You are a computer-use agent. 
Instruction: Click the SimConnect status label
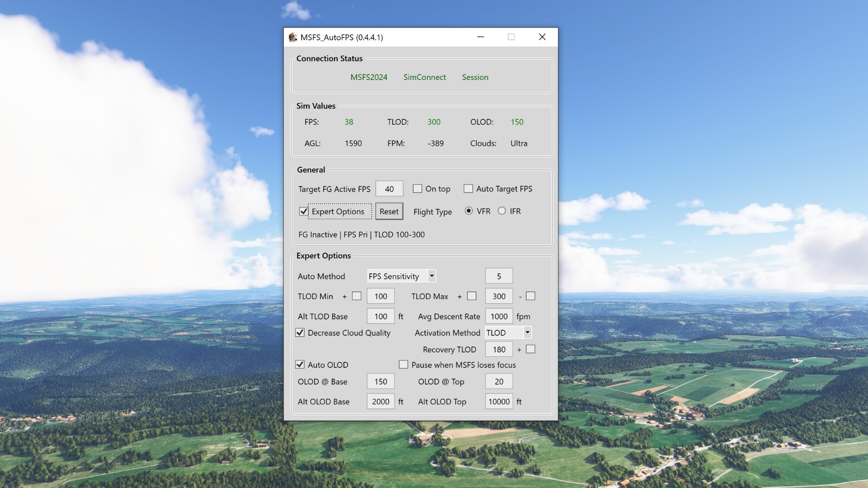point(425,77)
